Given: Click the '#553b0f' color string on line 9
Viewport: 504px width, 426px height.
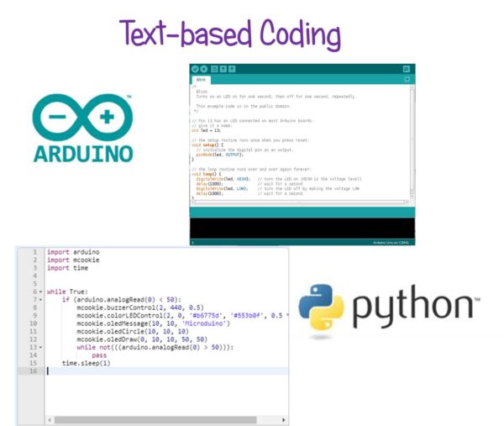Looking at the screenshot, I should [248, 316].
